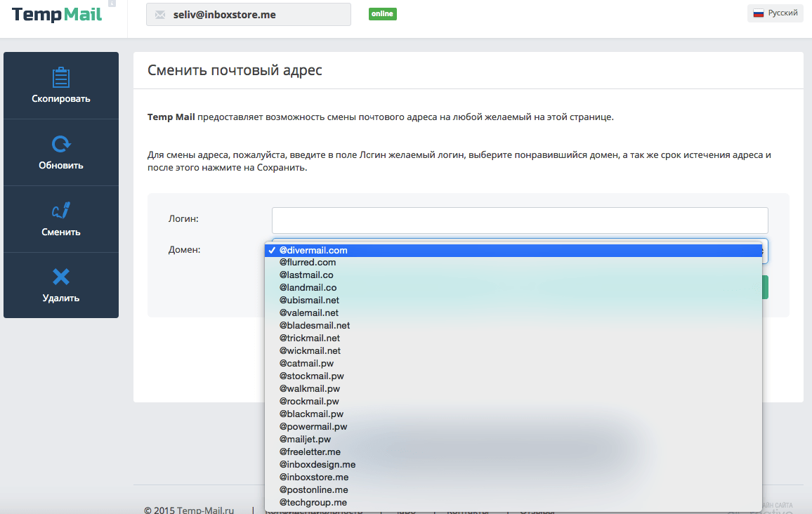Pick @postonline.me domain
Image resolution: width=812 pixels, height=514 pixels.
[x=513, y=489]
